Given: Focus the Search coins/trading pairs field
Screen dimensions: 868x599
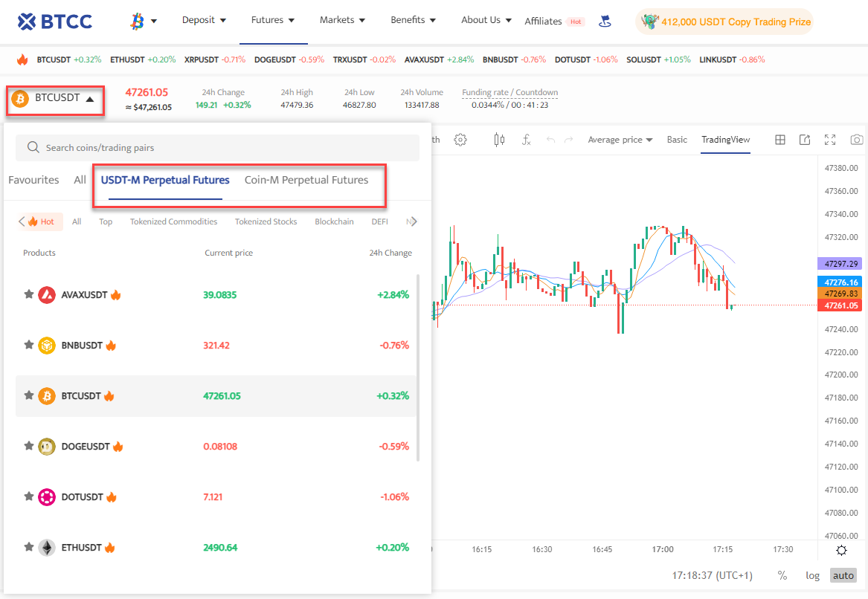Looking at the screenshot, I should coord(217,148).
